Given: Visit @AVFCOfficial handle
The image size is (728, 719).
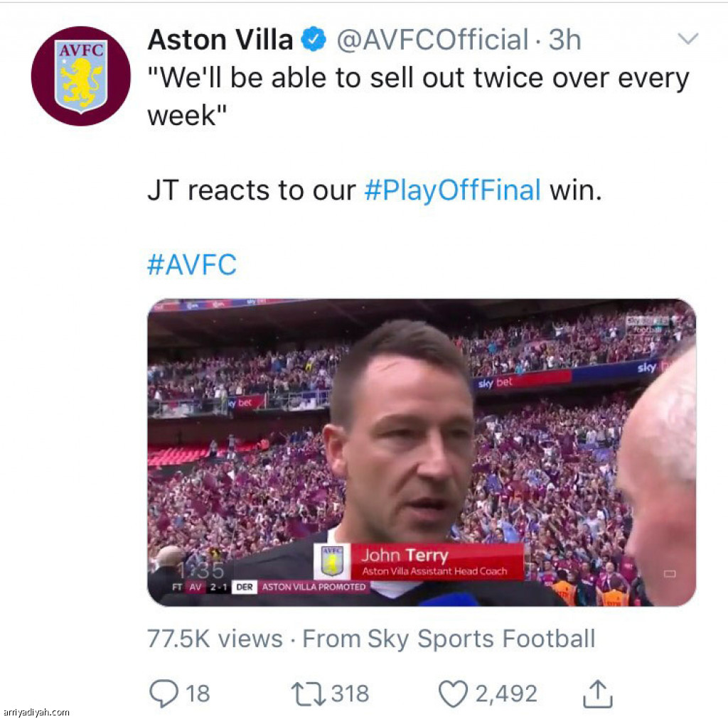Looking at the screenshot, I should click(432, 39).
